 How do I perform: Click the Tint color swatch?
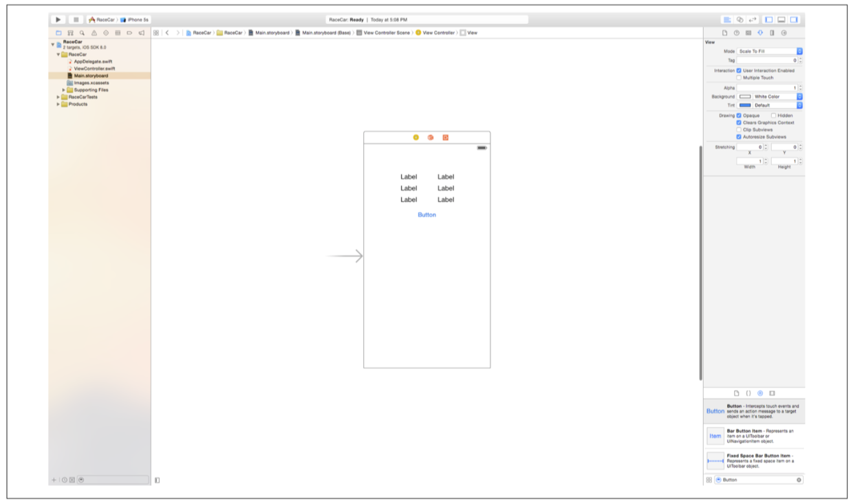[745, 105]
